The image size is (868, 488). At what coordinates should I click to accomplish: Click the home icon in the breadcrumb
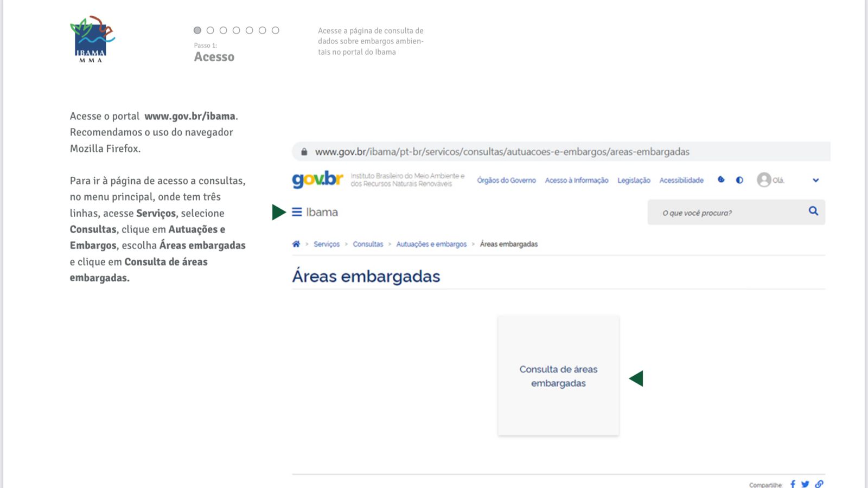pos(296,244)
